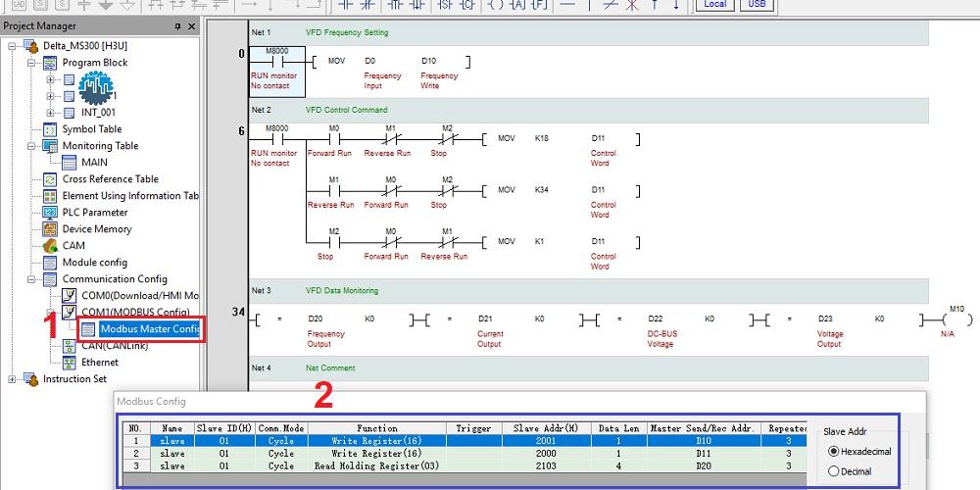Pin the Project Manager panel
The height and width of the screenshot is (490, 980).
tap(177, 26)
